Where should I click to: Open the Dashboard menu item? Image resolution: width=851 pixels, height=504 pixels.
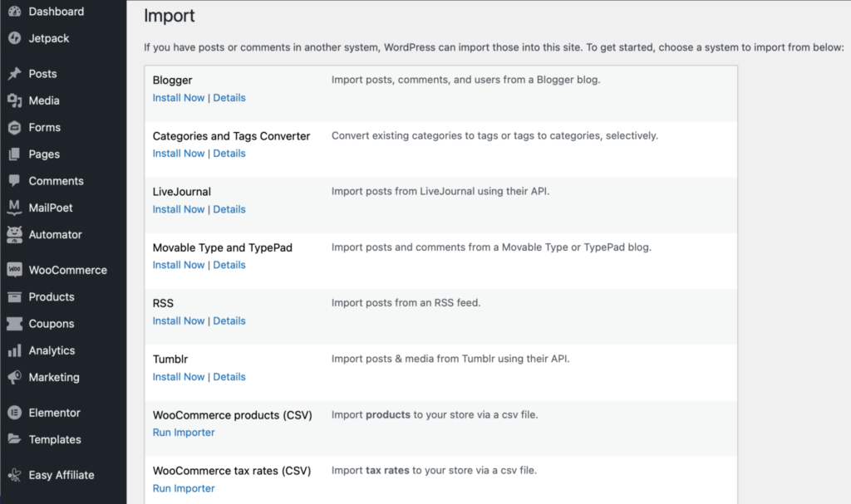click(x=57, y=12)
